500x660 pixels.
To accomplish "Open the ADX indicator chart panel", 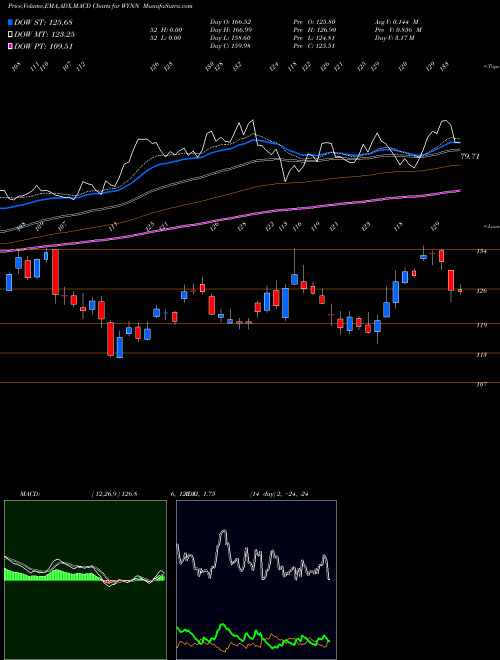I will click(256, 580).
